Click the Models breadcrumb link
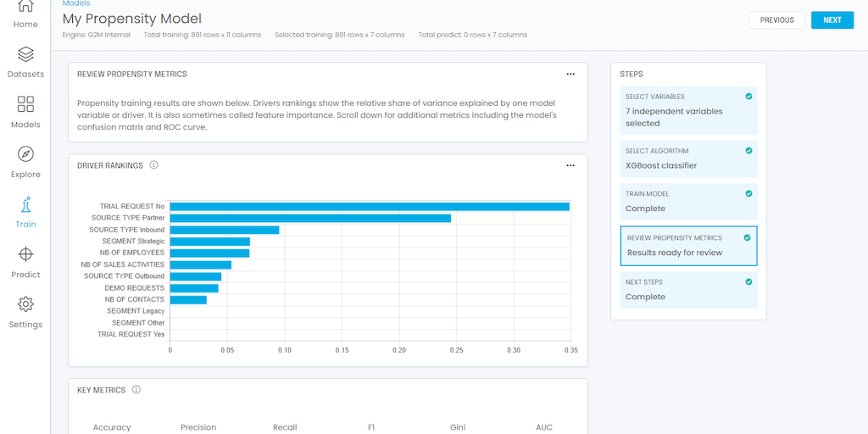 coord(76,3)
